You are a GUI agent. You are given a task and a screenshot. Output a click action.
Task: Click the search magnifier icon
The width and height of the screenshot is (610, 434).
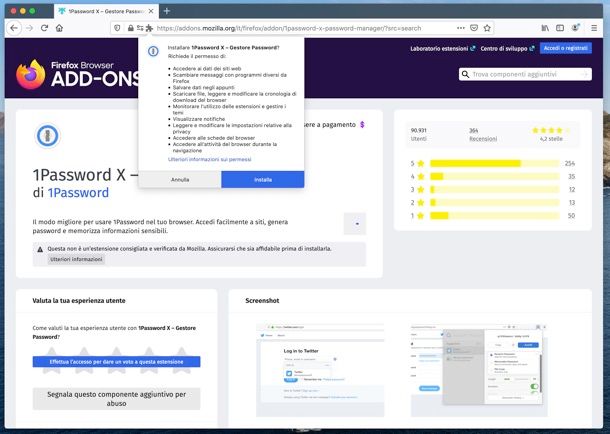tap(465, 74)
